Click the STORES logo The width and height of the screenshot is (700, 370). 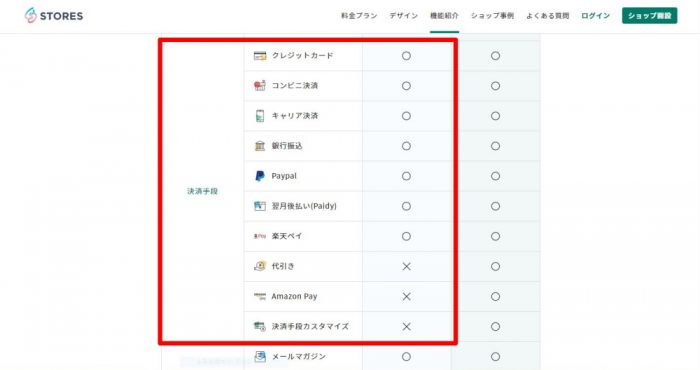[x=54, y=16]
